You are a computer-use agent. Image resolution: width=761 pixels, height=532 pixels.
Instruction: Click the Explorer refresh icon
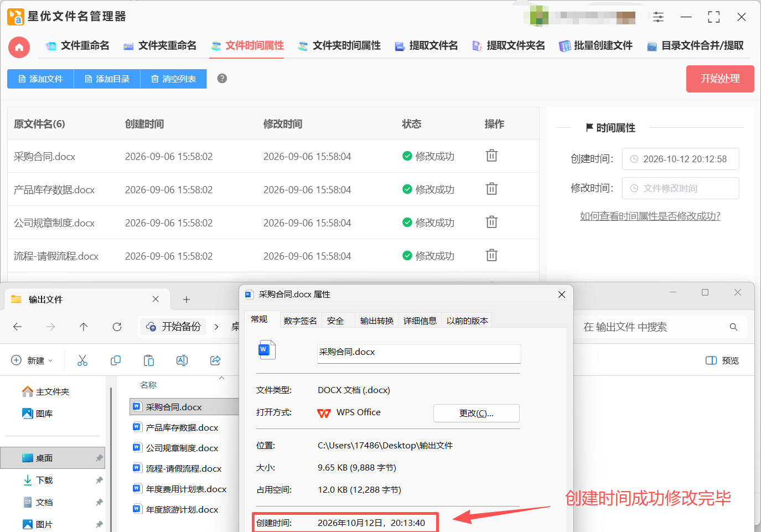point(117,327)
